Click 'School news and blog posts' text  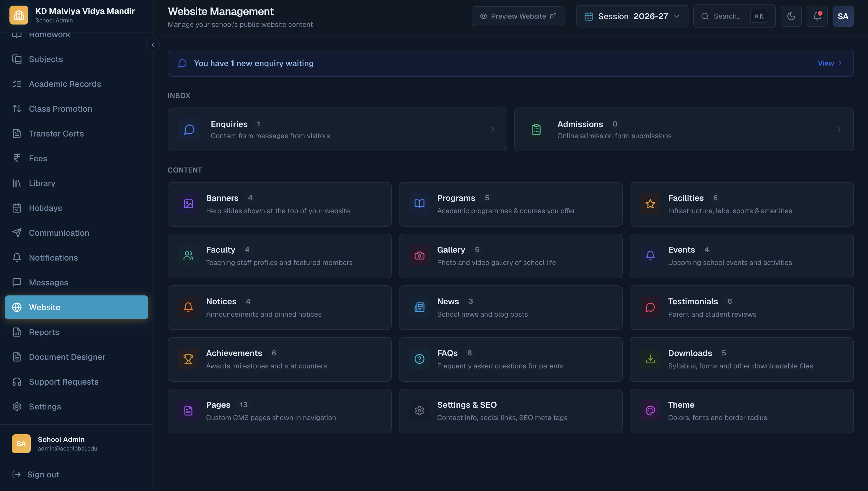point(482,314)
